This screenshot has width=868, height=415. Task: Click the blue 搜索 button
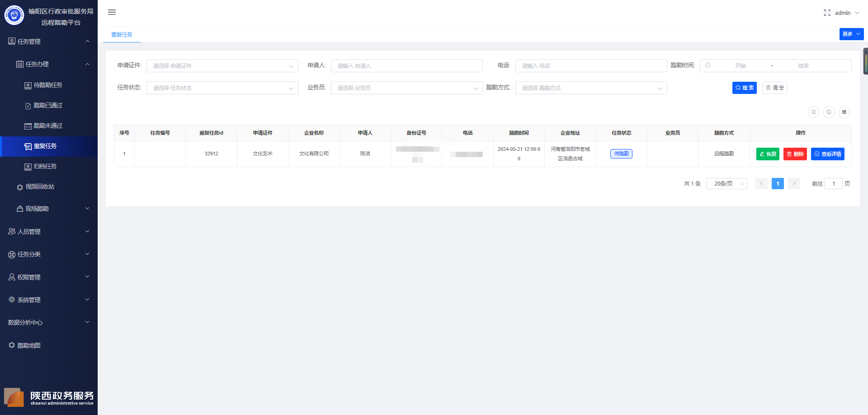coord(744,88)
